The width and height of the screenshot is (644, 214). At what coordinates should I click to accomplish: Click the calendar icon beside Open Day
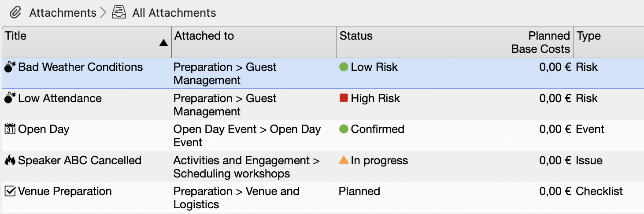pyautogui.click(x=10, y=129)
